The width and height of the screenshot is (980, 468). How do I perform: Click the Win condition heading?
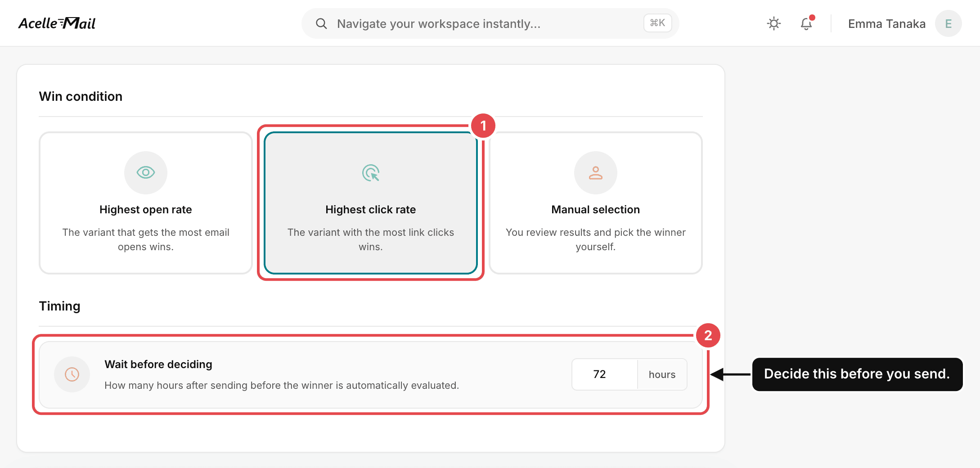pyautogui.click(x=81, y=96)
